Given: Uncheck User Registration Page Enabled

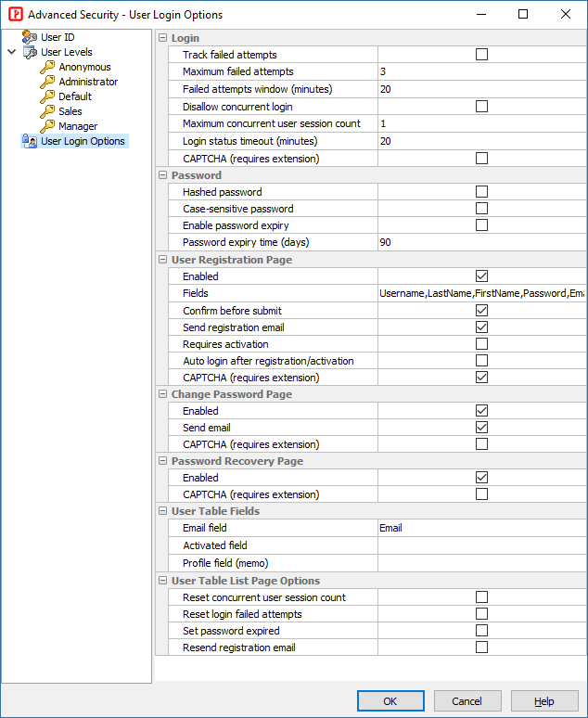Looking at the screenshot, I should (481, 276).
